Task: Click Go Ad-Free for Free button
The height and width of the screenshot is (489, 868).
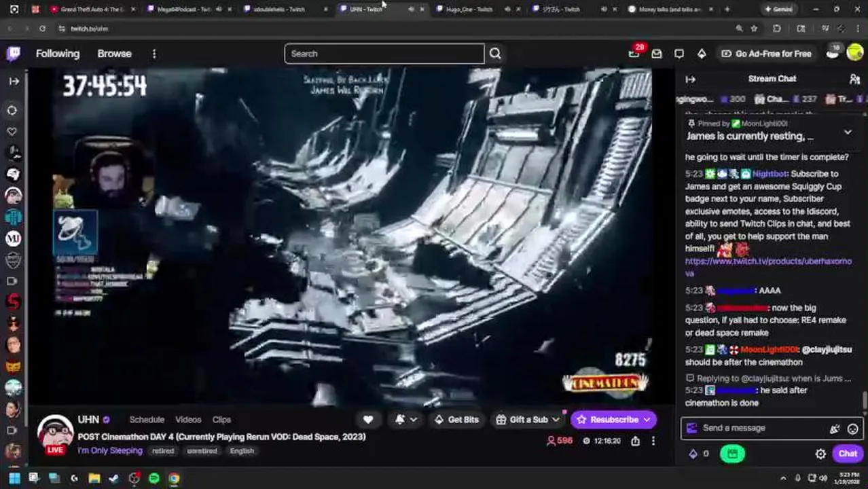Action: pyautogui.click(x=766, y=54)
